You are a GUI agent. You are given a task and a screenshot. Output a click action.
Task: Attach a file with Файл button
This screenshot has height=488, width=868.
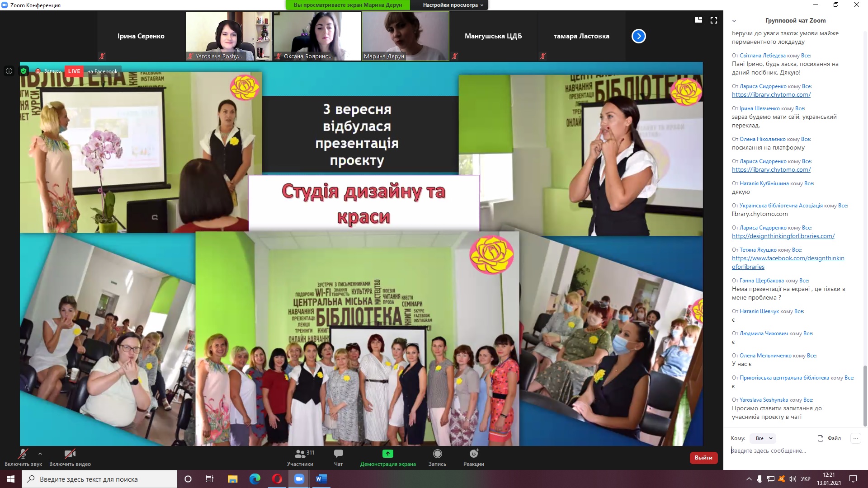coord(829,438)
